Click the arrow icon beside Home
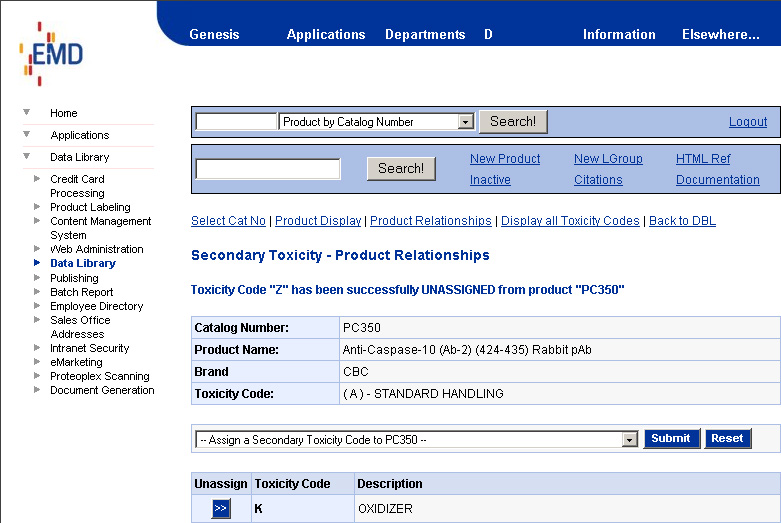This screenshot has width=781, height=523. (x=27, y=112)
